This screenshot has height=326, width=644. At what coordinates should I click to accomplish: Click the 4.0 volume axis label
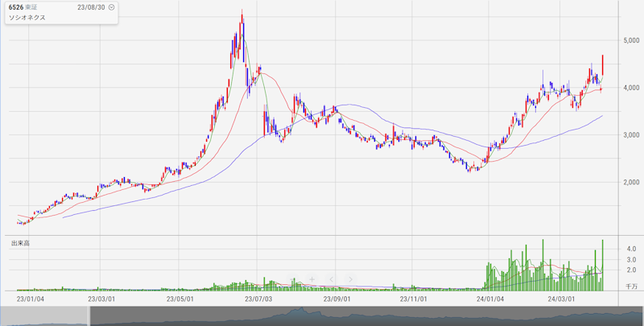click(632, 249)
